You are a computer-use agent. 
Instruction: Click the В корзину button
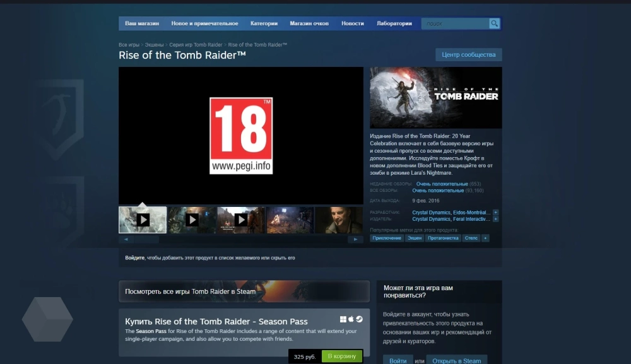[x=342, y=356]
